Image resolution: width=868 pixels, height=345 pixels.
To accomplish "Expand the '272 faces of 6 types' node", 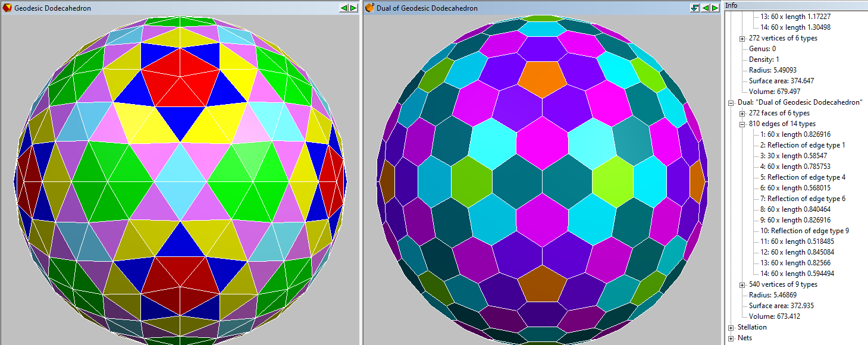I will pyautogui.click(x=742, y=113).
